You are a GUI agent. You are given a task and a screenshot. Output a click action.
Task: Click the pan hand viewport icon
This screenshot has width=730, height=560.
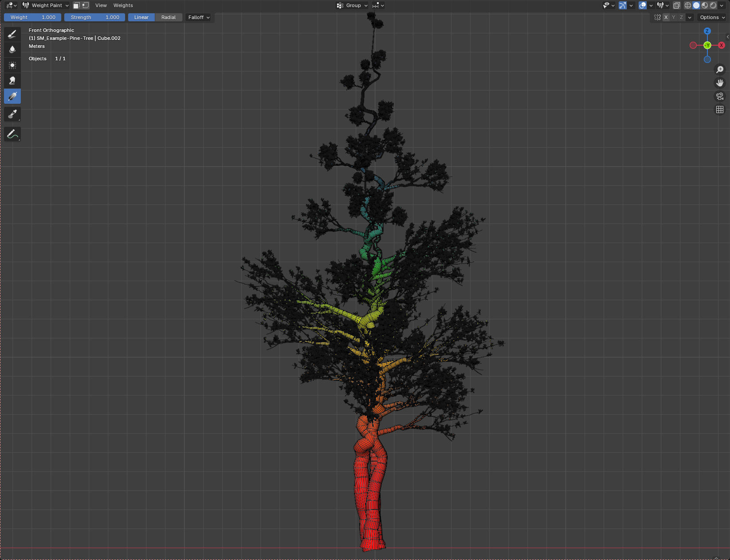tap(720, 83)
